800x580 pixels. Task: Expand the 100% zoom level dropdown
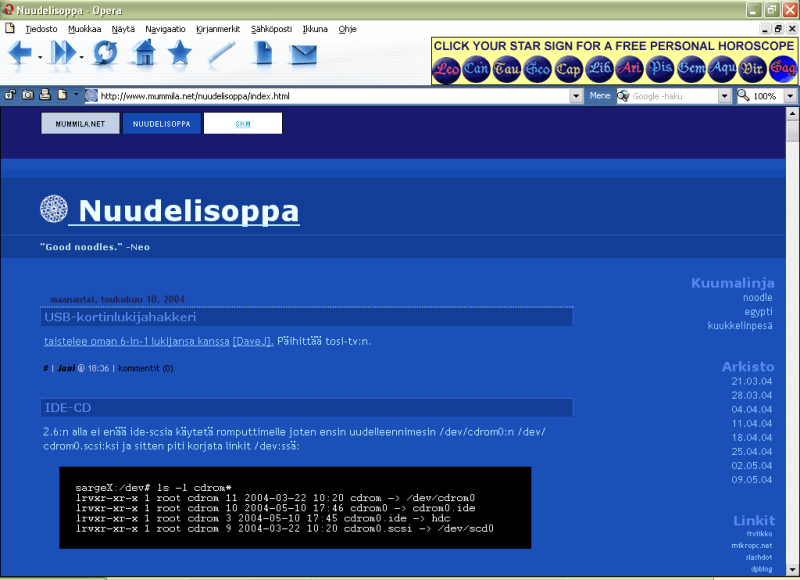791,96
